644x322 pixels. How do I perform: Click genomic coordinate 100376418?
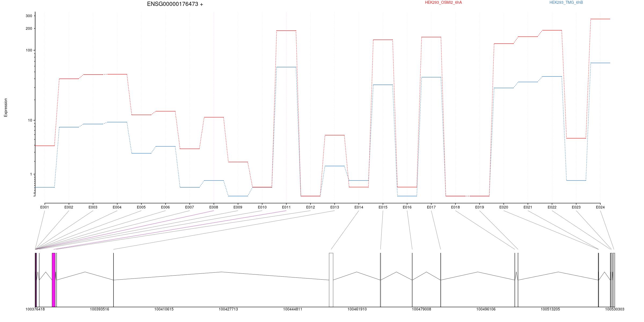(x=35, y=309)
